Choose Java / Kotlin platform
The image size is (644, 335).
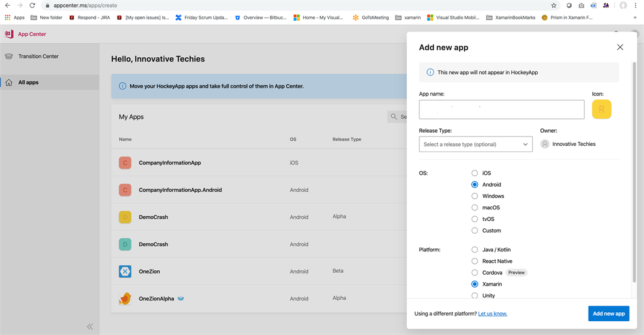tap(474, 250)
